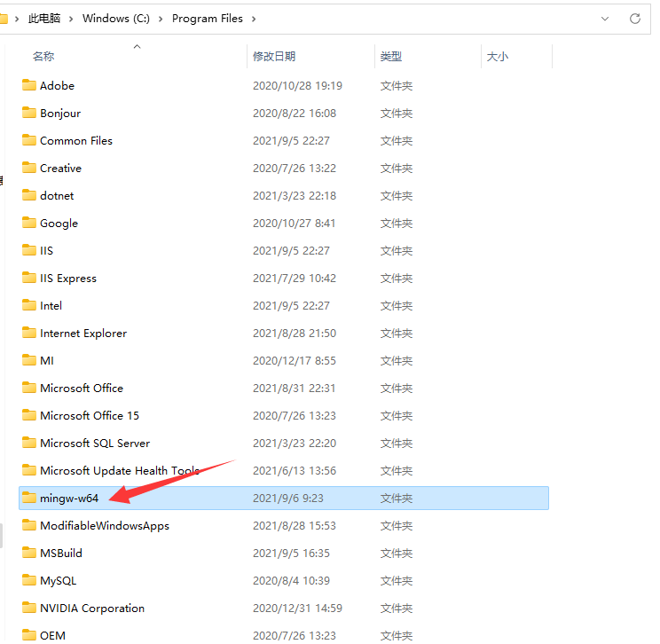Select the MSBuild folder name
Viewport: 660px width, 644px height.
click(x=61, y=554)
